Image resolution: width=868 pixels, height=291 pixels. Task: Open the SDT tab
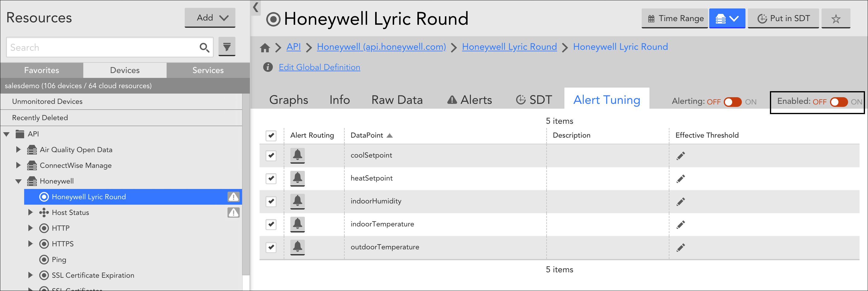pos(534,100)
